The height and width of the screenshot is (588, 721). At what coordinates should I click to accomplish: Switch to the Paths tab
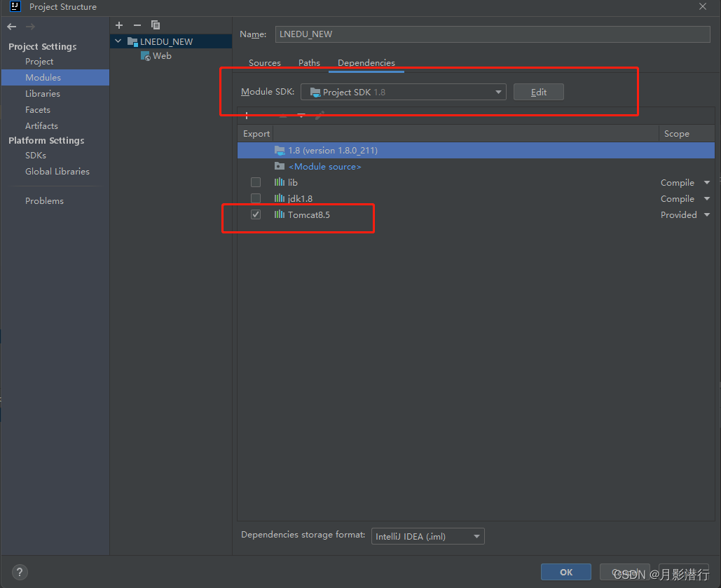[x=309, y=62]
